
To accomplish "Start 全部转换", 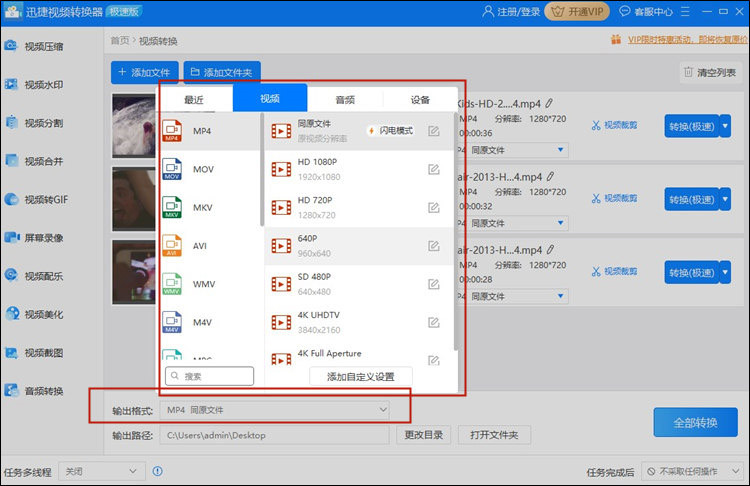I will pyautogui.click(x=695, y=422).
